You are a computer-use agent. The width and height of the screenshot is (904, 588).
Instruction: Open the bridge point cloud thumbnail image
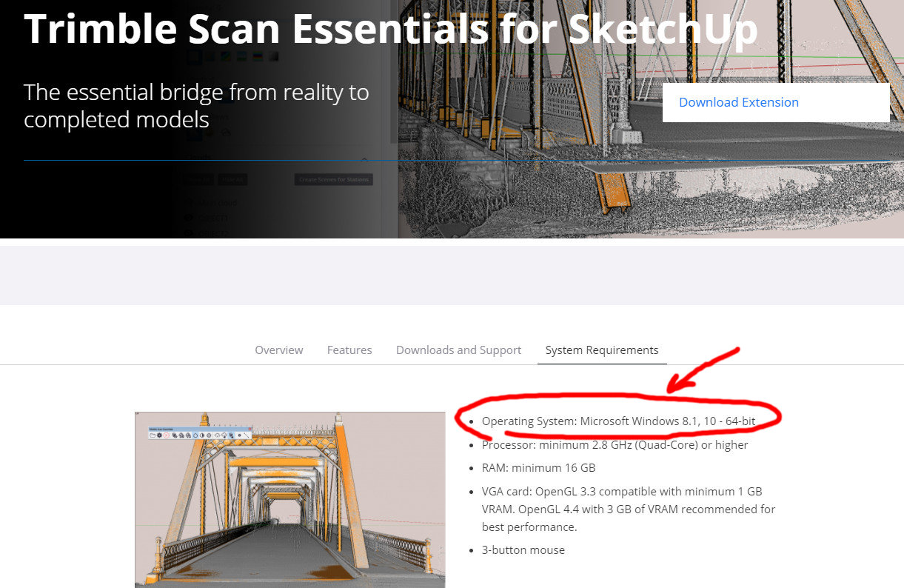coord(290,500)
